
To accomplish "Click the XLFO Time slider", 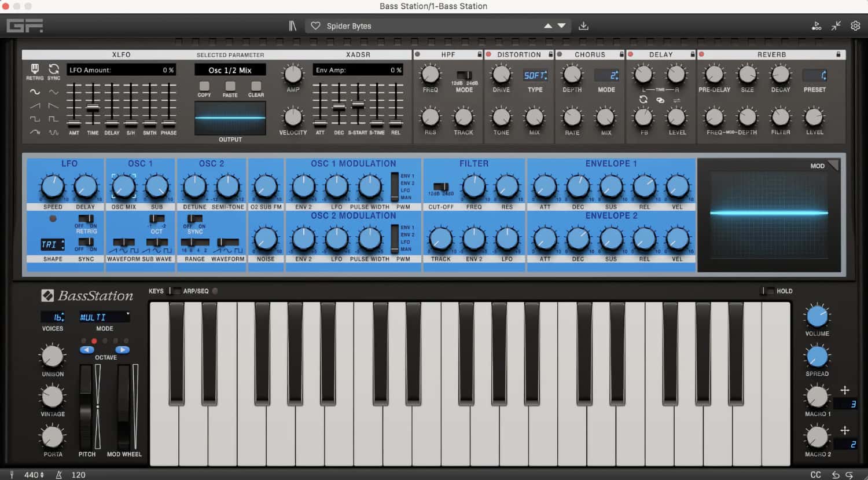I will pyautogui.click(x=93, y=108).
